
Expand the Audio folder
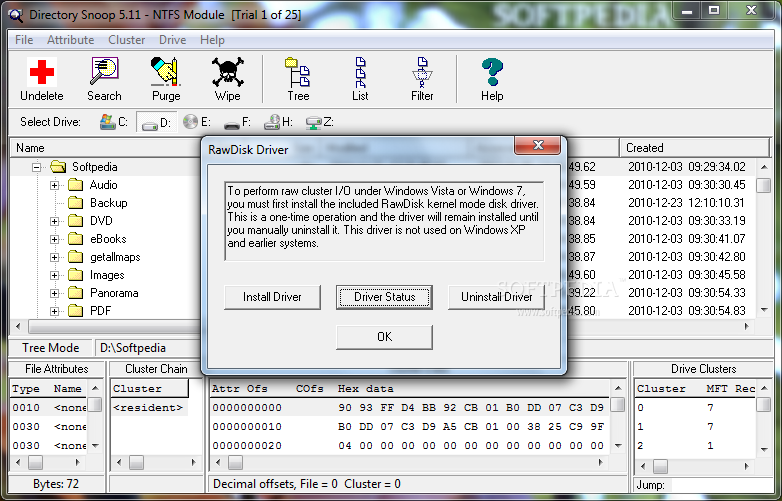pyautogui.click(x=54, y=185)
